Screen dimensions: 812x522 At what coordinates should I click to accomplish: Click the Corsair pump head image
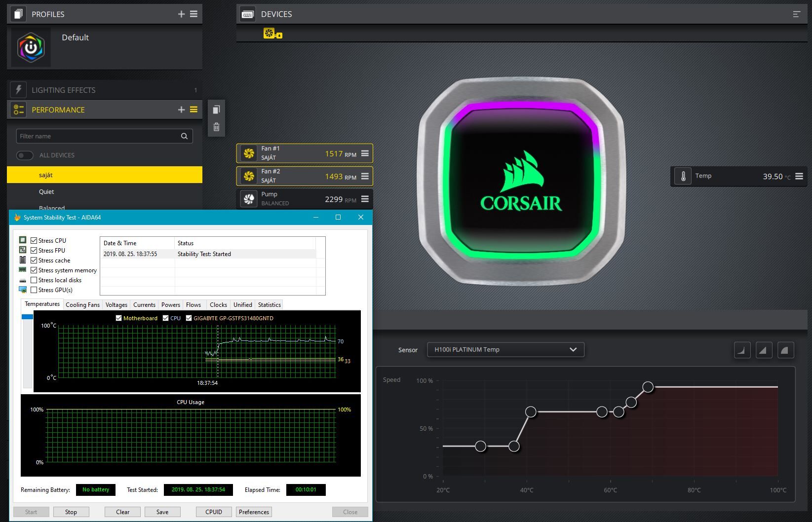pos(521,181)
